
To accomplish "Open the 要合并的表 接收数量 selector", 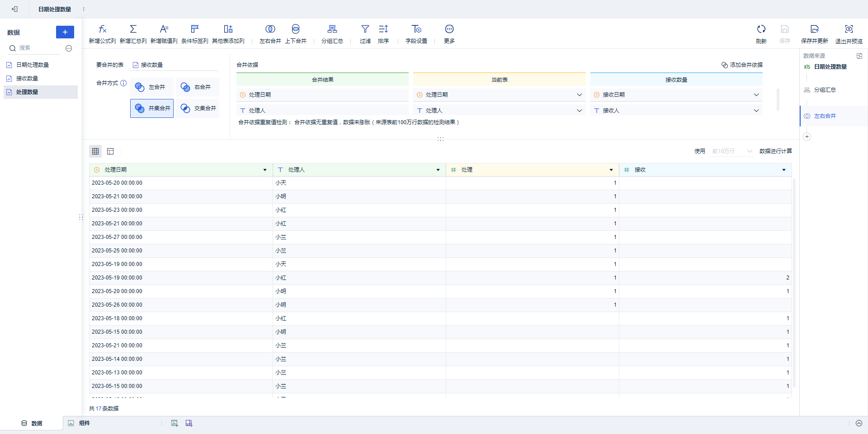I will pos(175,65).
